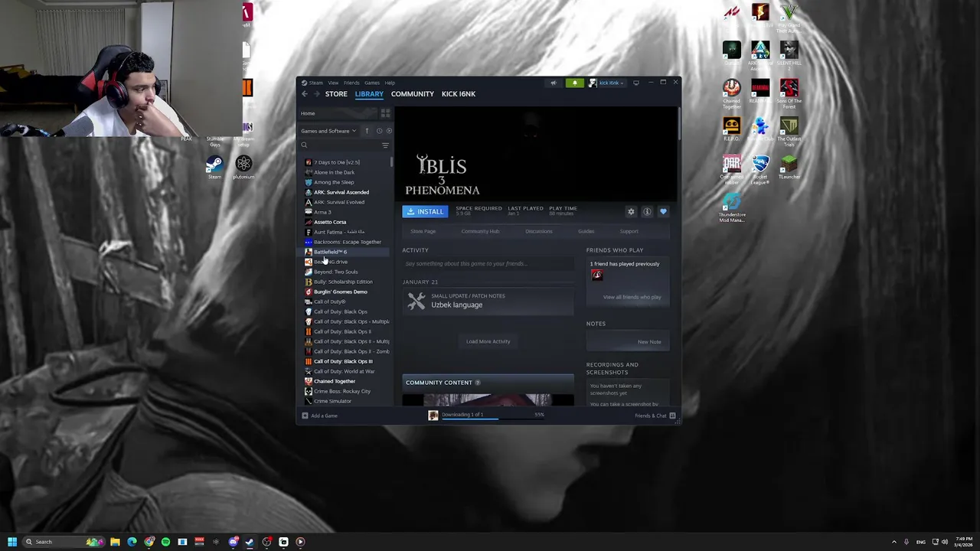The image size is (980, 551).
Task: Open Windows Start button
Action: click(x=12, y=542)
